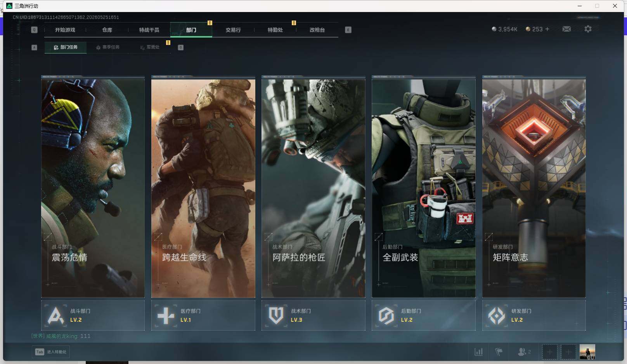627x364 pixels.
Task: Open the 特勤处 tab
Action: 275,30
